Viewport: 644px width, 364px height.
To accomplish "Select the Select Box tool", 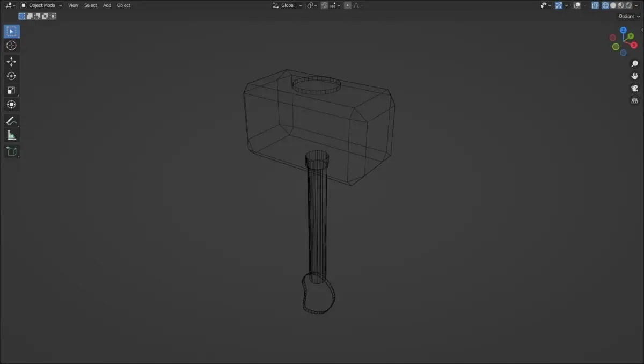I will (x=11, y=31).
